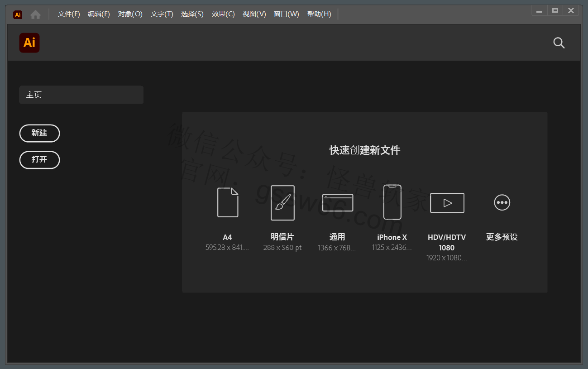Open the 窗口(W) menu
This screenshot has width=588, height=369.
(287, 14)
